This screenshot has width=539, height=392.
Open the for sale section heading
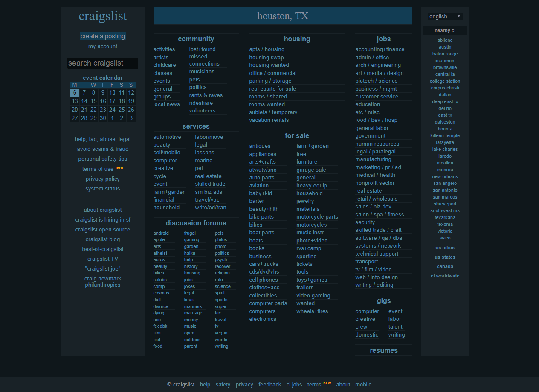tap(297, 135)
